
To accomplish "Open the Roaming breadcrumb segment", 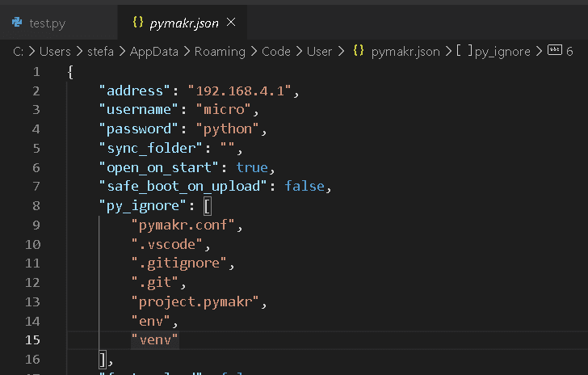I will pos(220,51).
